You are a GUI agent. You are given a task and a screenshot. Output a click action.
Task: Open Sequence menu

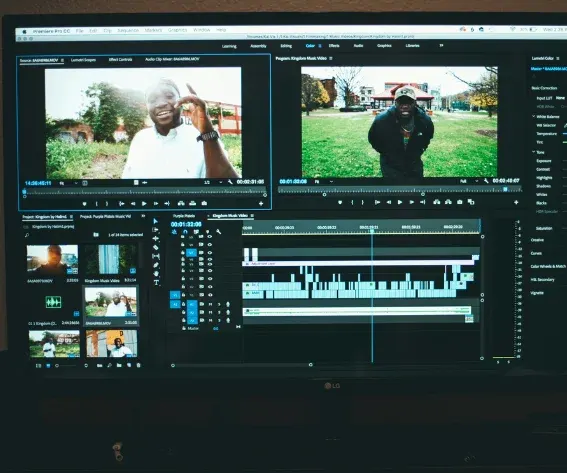[x=128, y=30]
